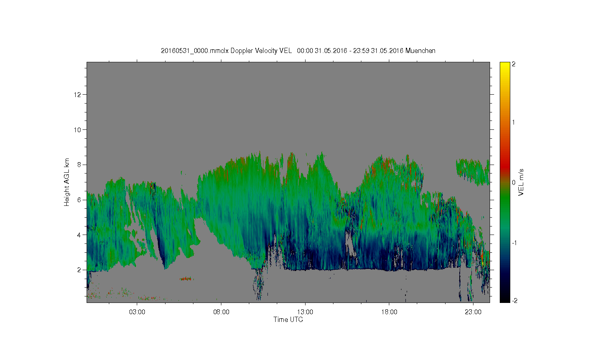Click the 'VEL m/s' colorbar label

point(521,182)
